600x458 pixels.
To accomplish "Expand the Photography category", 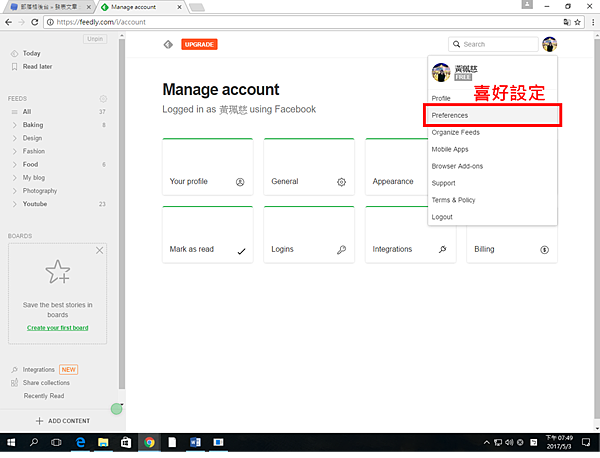I will 15,191.
